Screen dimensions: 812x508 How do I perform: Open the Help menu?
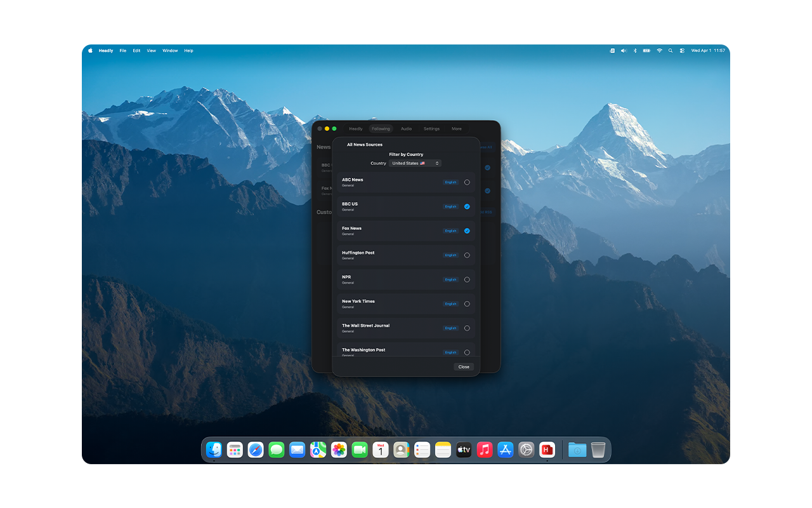[188, 51]
